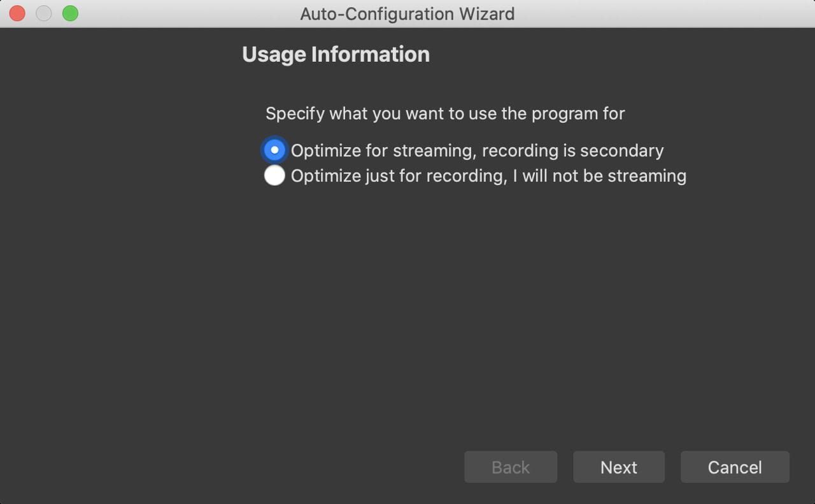Image resolution: width=815 pixels, height=504 pixels.
Task: Click the grey minimize window button
Action: [44, 13]
